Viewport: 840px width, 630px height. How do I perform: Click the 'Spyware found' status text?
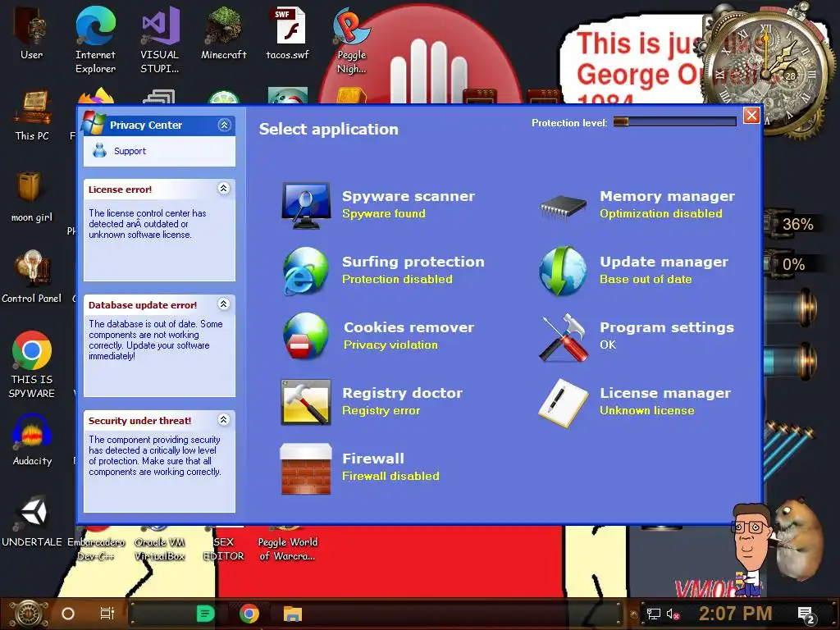[384, 214]
